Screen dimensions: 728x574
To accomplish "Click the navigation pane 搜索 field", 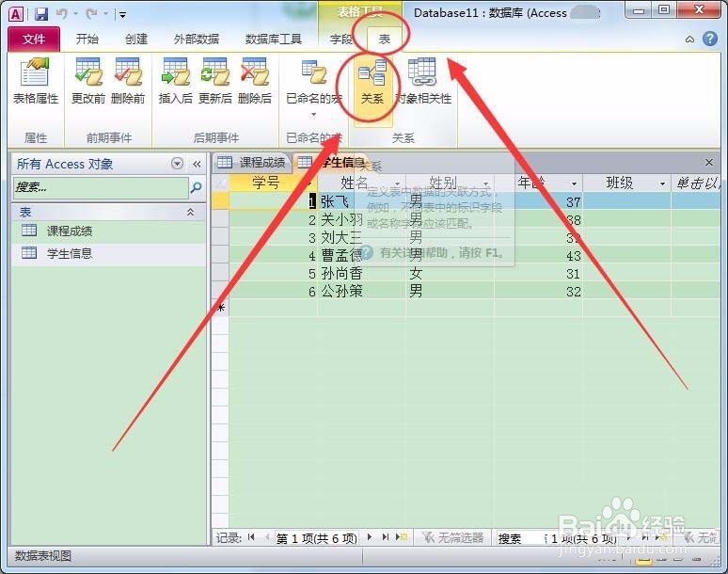I will [101, 187].
